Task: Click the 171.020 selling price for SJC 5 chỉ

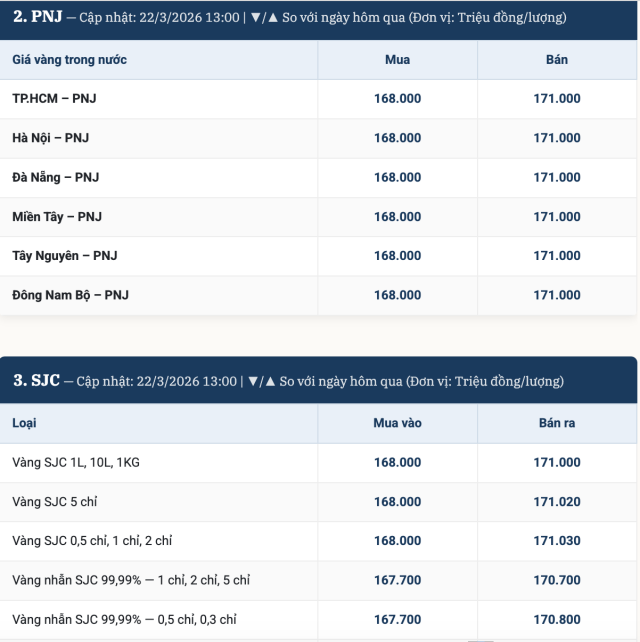Action: tap(557, 502)
